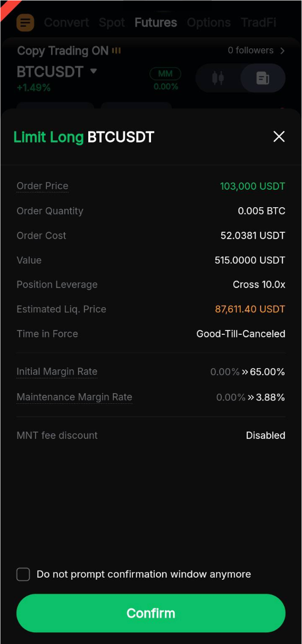Click the Maintenance Margin Rate label

[74, 397]
